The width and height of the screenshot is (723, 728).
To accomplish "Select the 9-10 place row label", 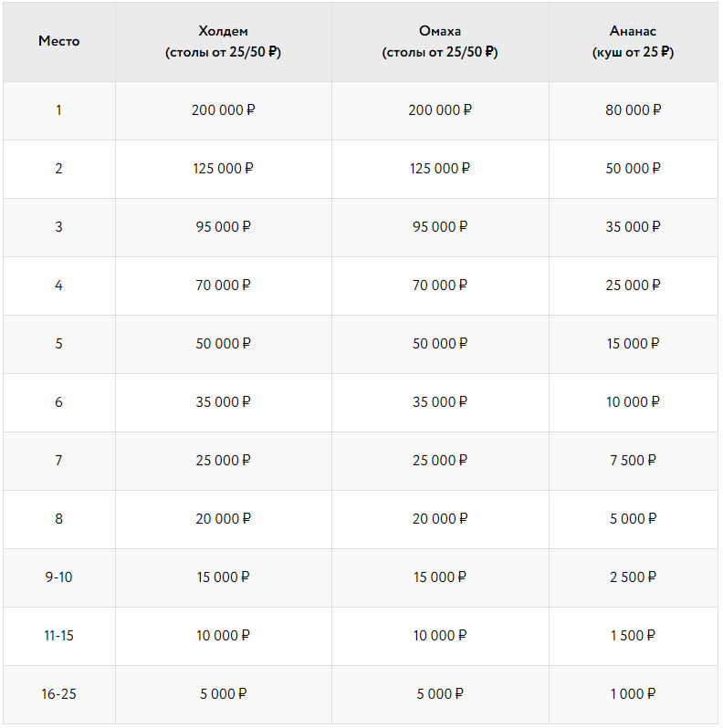I will [x=58, y=577].
